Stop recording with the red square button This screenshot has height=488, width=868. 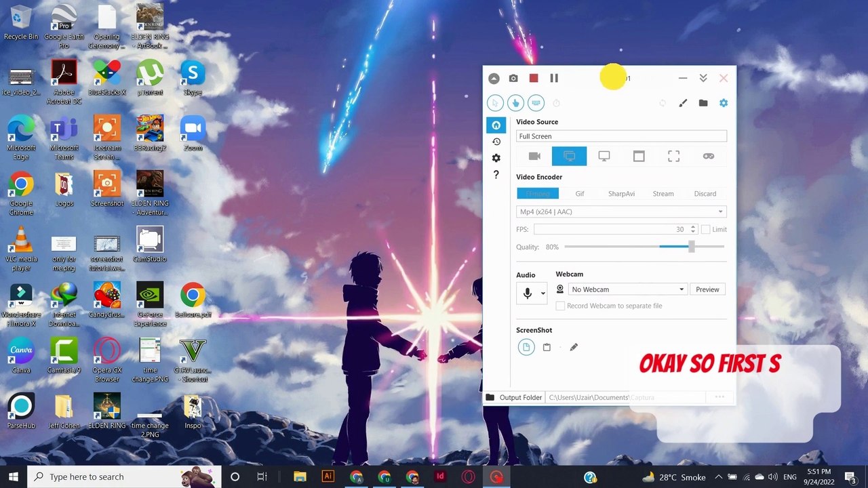point(534,79)
